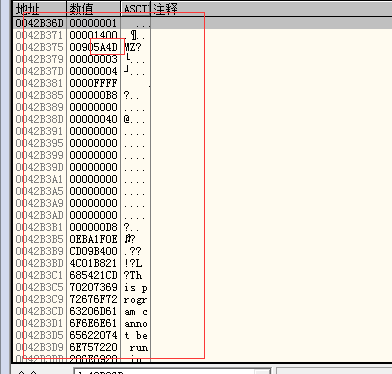Click the value 4C01B821
The width and height of the screenshot is (392, 374).
pos(93,263)
